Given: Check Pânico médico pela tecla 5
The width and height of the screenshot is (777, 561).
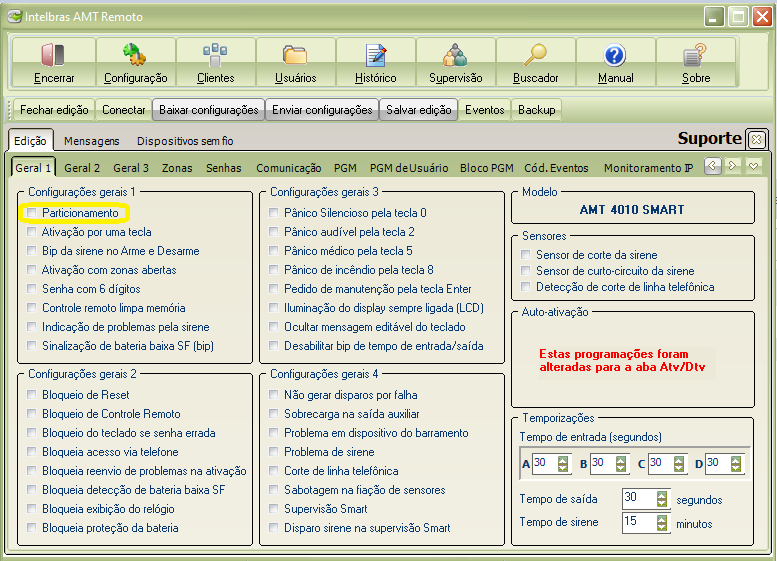Looking at the screenshot, I should tap(274, 251).
